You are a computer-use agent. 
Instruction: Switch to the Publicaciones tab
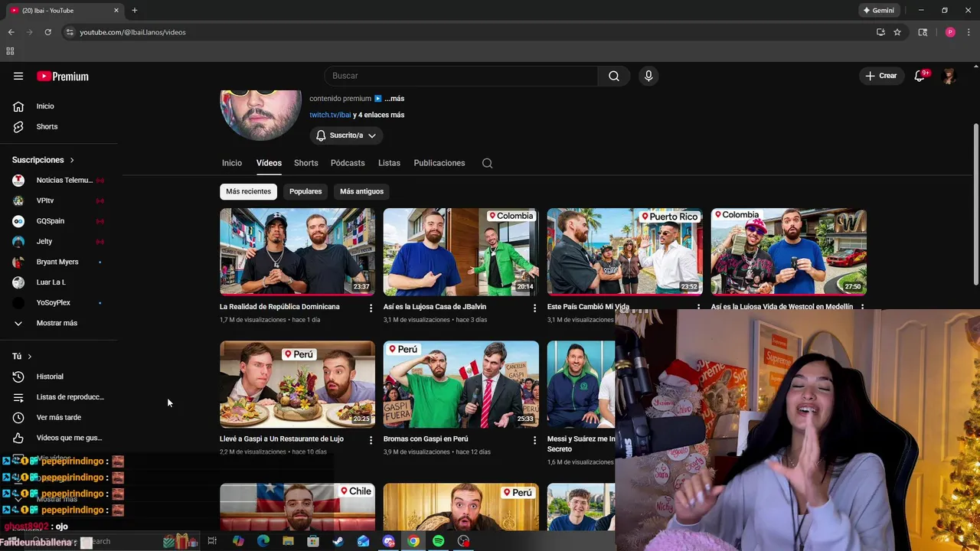439,163
